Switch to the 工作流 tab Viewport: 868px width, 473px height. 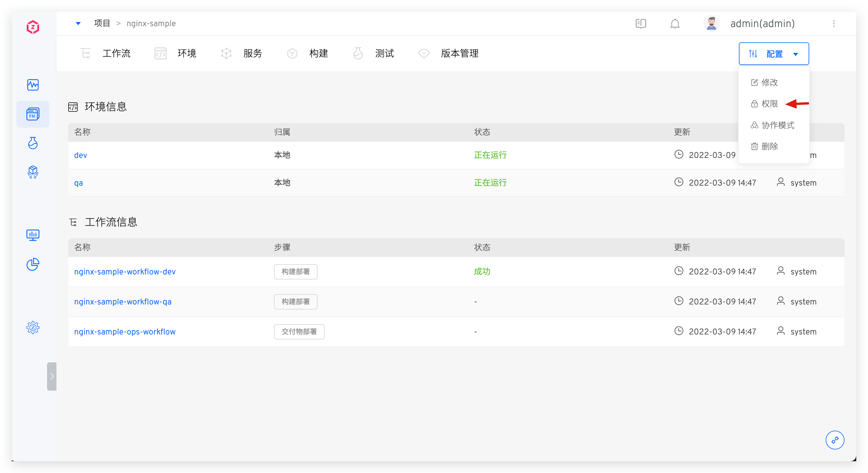pyautogui.click(x=116, y=53)
